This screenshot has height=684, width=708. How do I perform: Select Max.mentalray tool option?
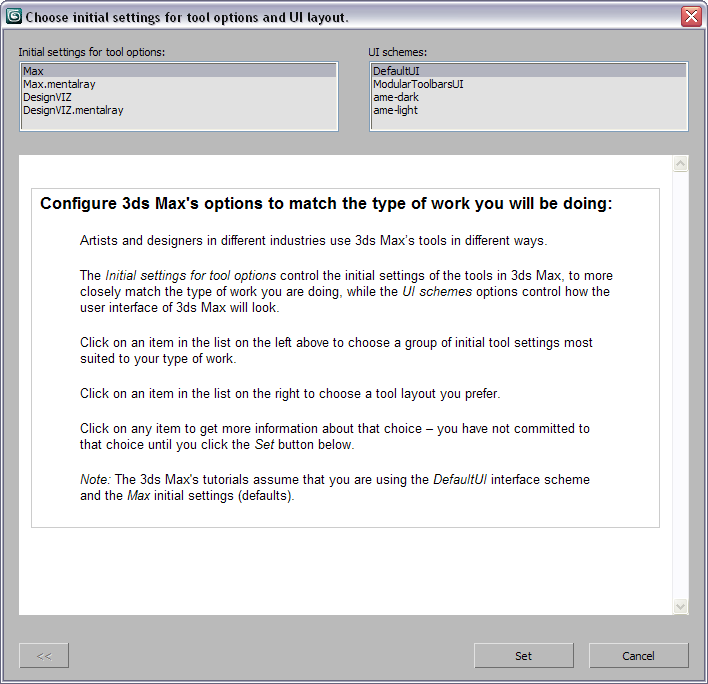[x=179, y=84]
